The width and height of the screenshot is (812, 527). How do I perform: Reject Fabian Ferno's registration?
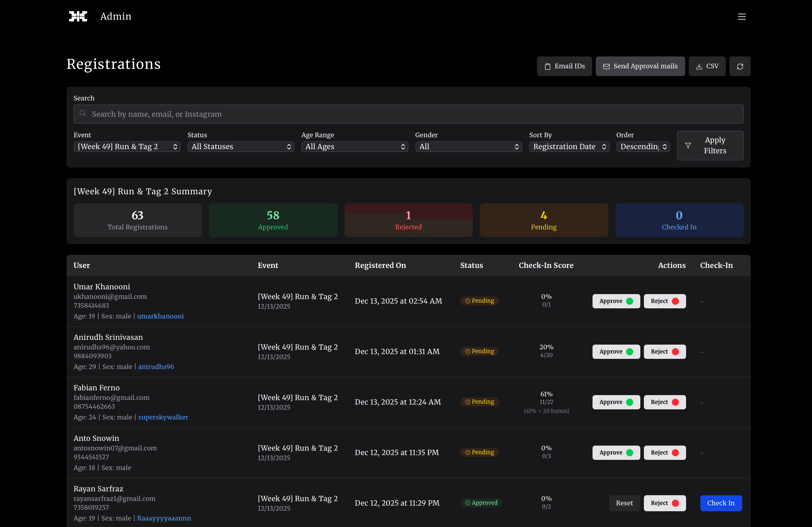coord(664,402)
